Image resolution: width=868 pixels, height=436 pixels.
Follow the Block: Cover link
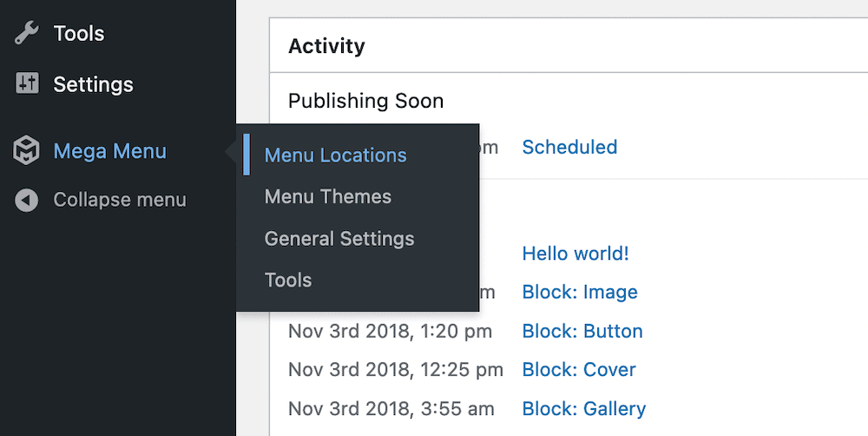[x=578, y=369]
